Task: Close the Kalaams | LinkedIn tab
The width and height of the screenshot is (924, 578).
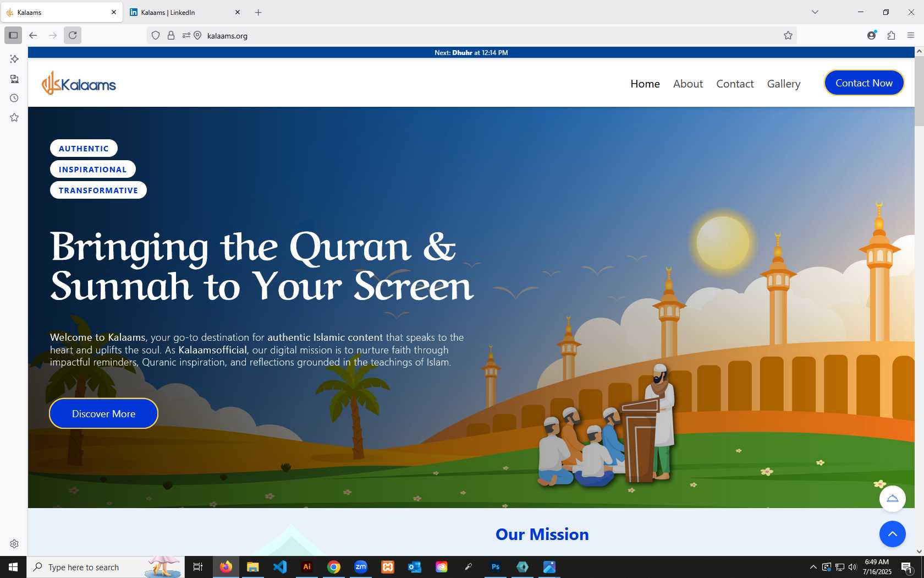Action: click(238, 12)
